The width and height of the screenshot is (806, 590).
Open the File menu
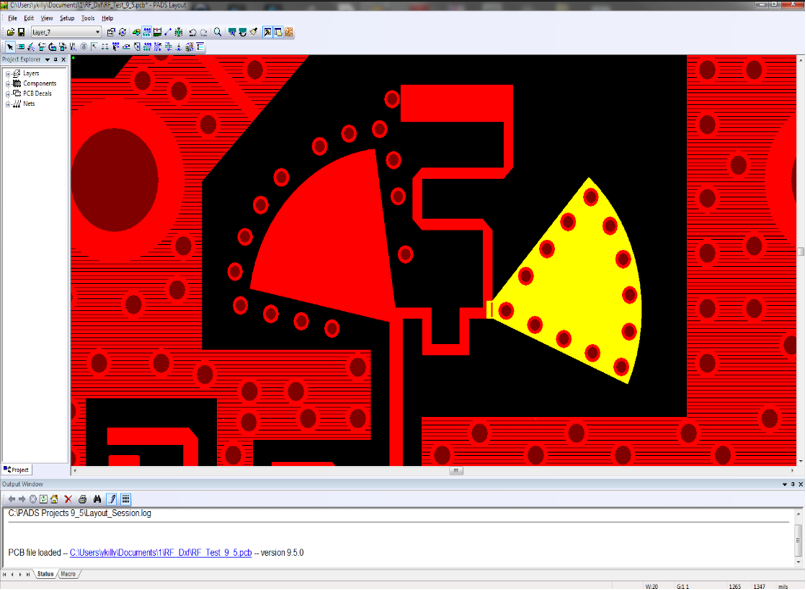point(13,18)
